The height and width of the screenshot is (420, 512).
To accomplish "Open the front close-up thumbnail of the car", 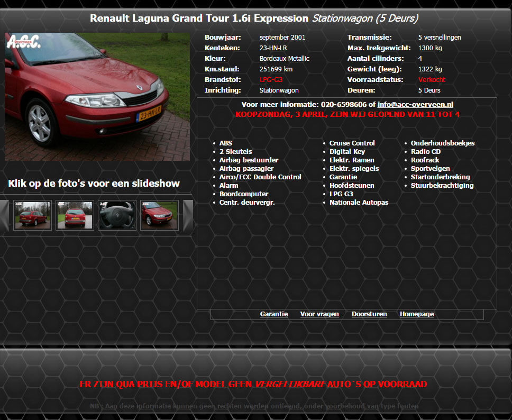I will coord(159,215).
